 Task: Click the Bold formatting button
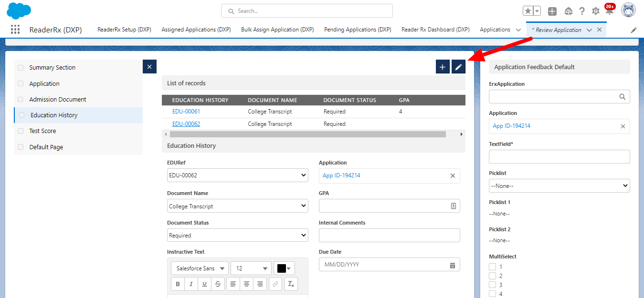coord(178,284)
